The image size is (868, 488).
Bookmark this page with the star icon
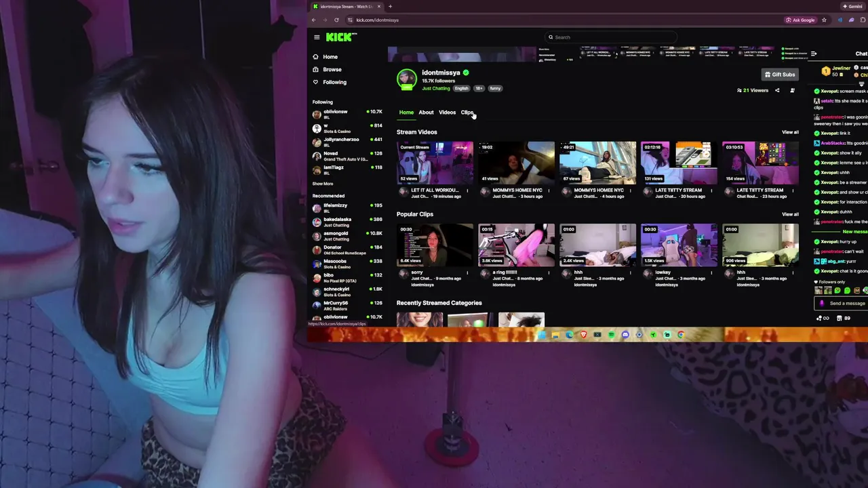(824, 20)
